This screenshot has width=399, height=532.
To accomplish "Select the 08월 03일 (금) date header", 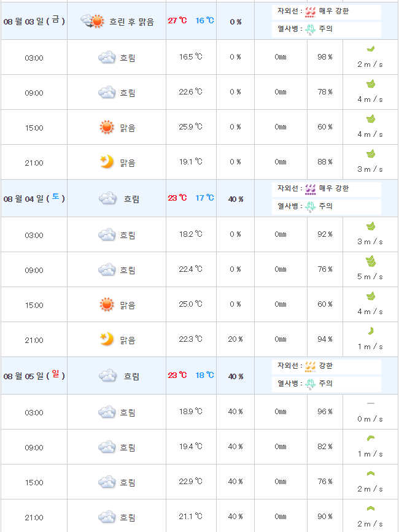I will click(34, 21).
